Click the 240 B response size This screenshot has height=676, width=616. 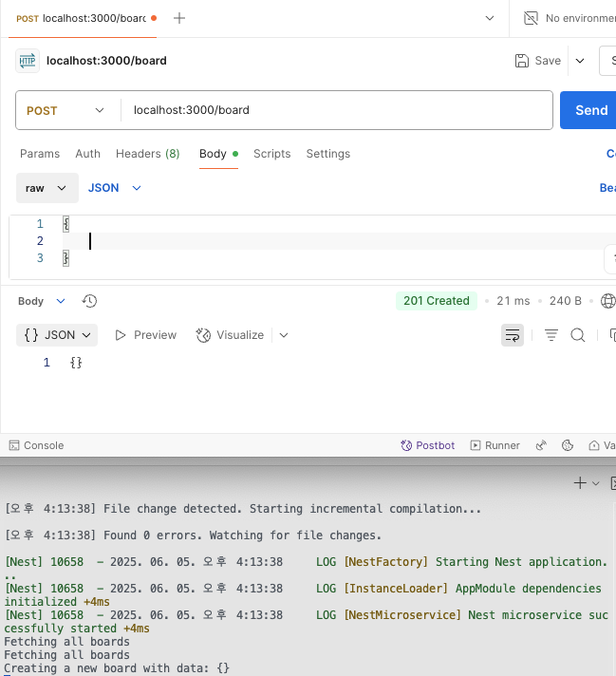point(565,301)
